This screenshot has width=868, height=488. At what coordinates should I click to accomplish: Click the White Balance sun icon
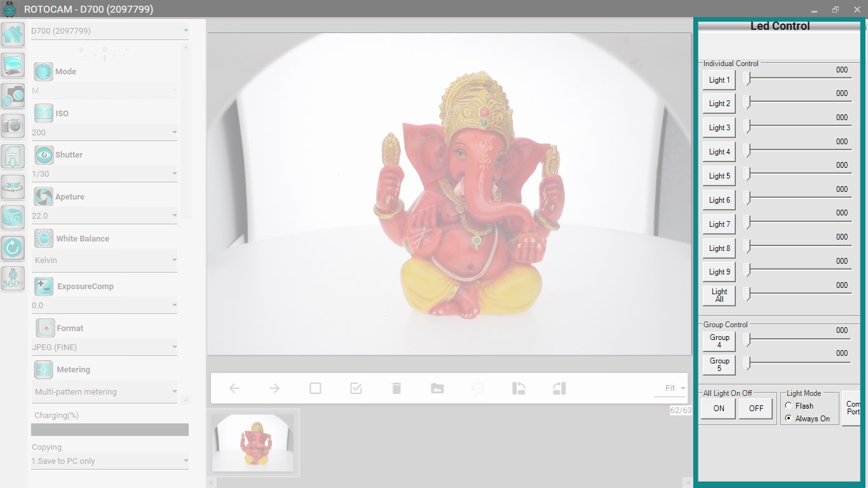coord(43,238)
